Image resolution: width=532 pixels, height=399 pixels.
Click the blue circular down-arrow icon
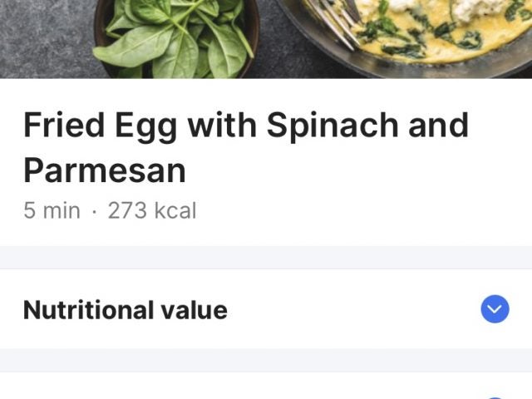[x=495, y=310]
